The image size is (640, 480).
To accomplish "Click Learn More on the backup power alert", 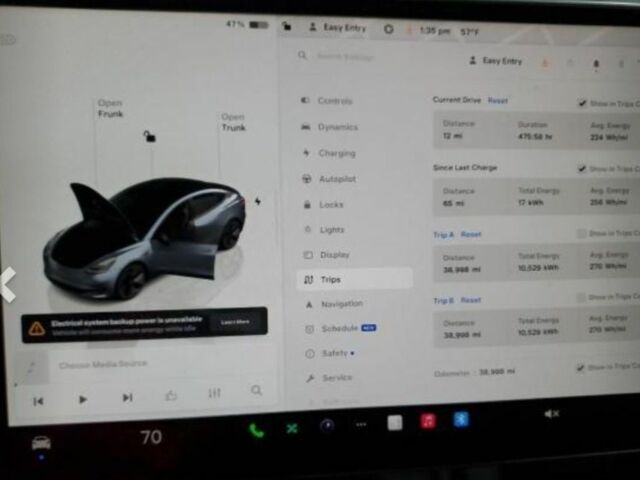I will (x=235, y=322).
